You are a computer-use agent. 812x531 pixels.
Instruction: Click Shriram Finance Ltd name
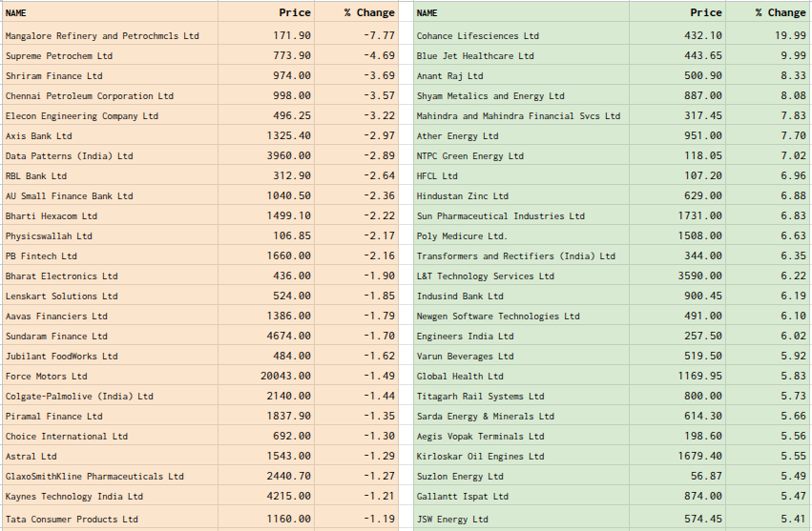tap(53, 76)
